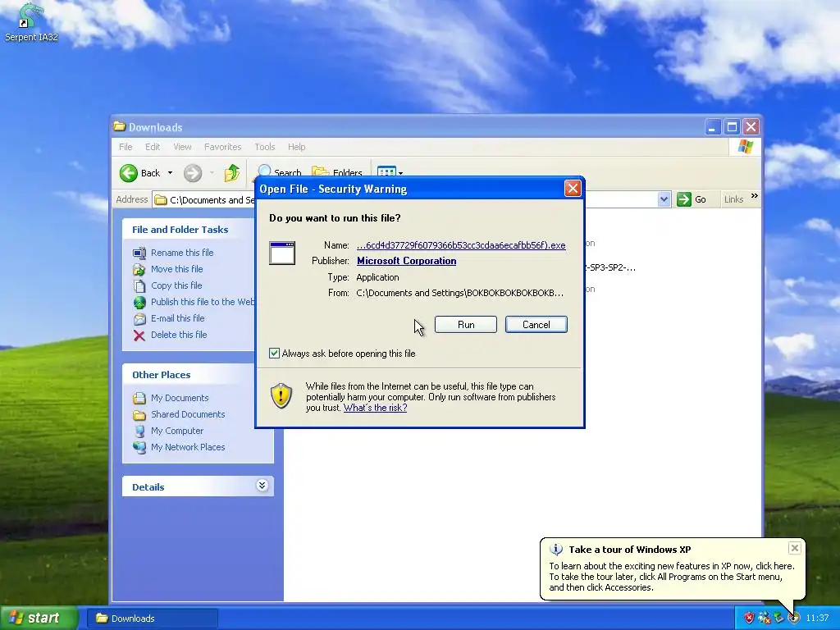Click the Forward arrow in Downloads toolbar
The width and height of the screenshot is (840, 630).
[193, 173]
